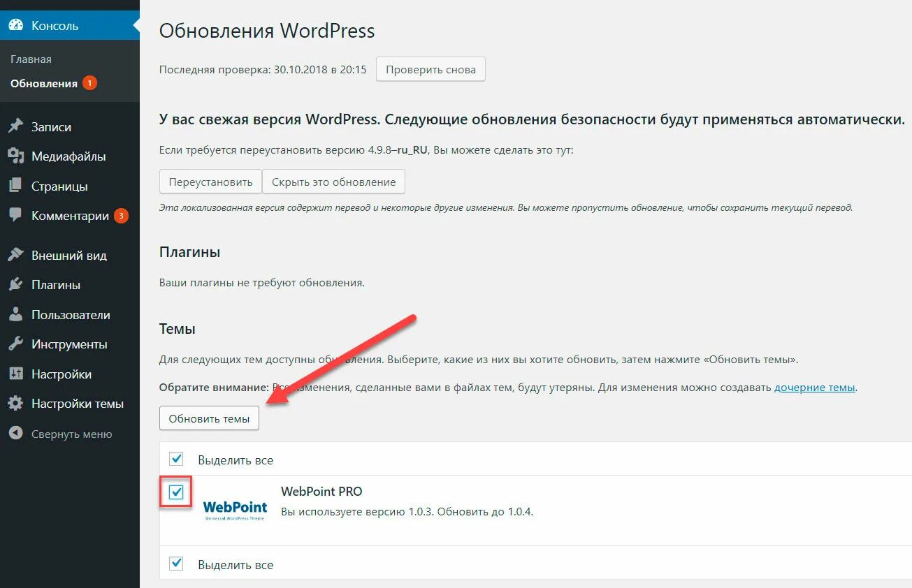Click the Консоль dashboard gauge icon
This screenshot has height=588, width=912.
tap(15, 26)
